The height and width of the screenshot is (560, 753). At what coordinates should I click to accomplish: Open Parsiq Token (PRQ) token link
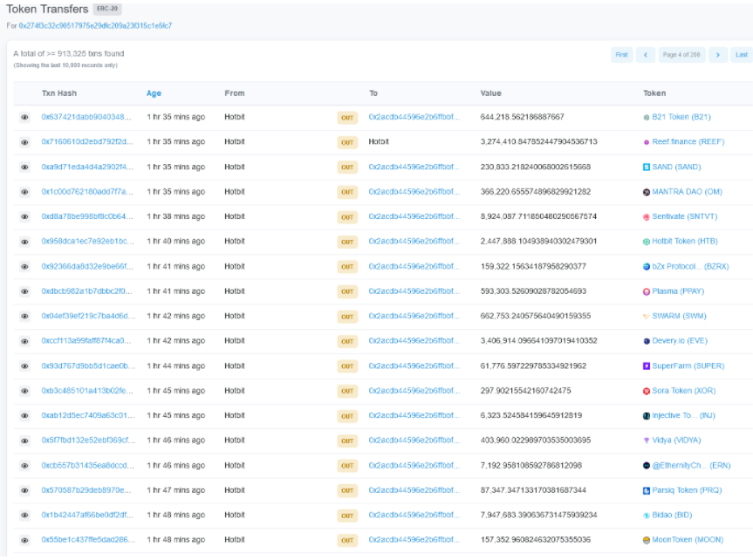pyautogui.click(x=687, y=490)
